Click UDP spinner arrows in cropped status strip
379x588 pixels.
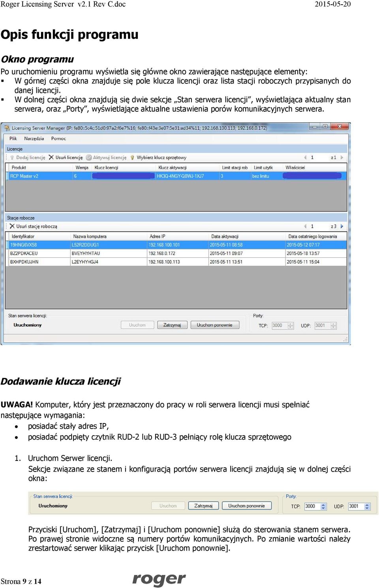pyautogui.click(x=367, y=506)
